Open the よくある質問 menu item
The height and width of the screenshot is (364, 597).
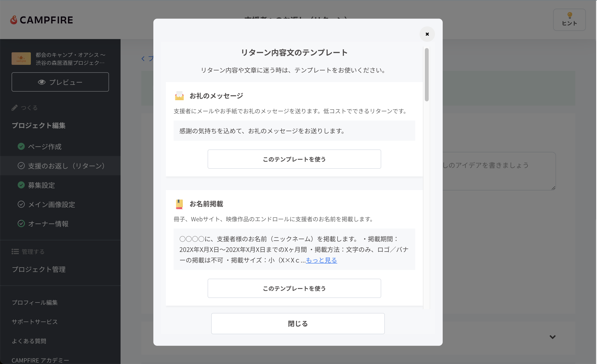click(x=29, y=341)
